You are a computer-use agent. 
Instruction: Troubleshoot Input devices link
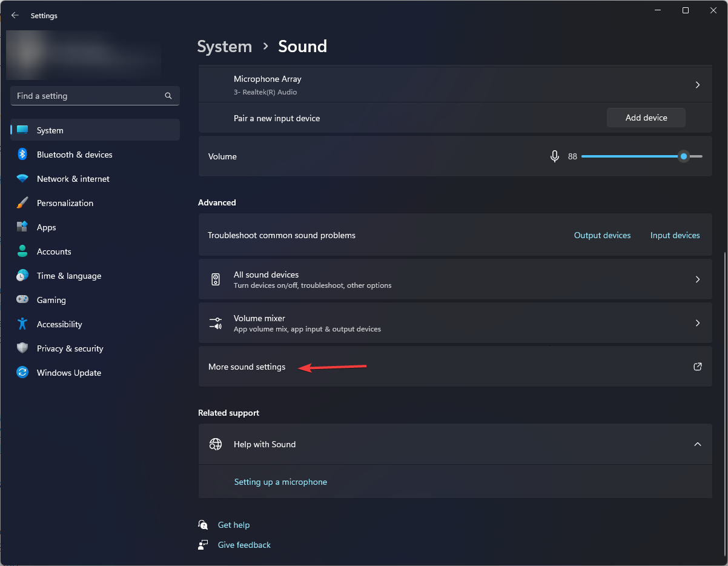(675, 235)
